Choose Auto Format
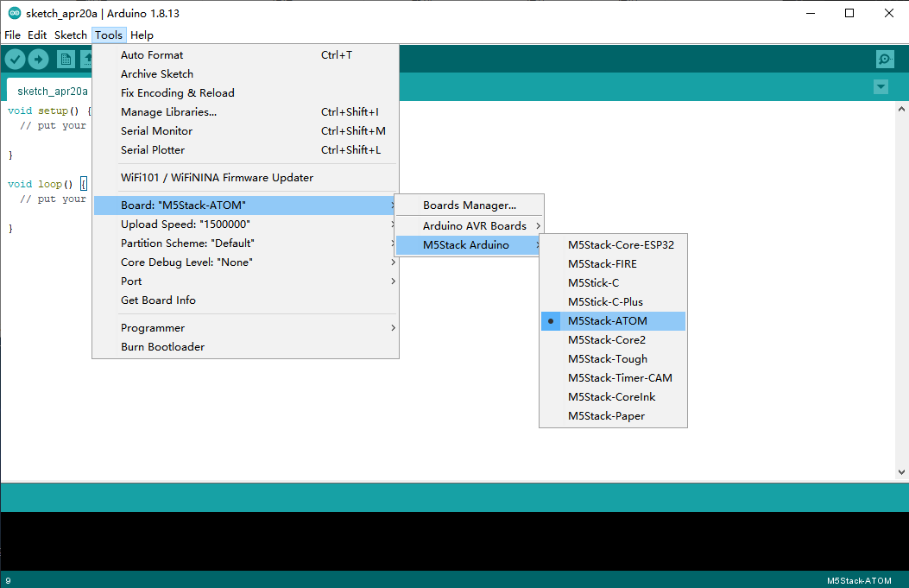 (246, 55)
